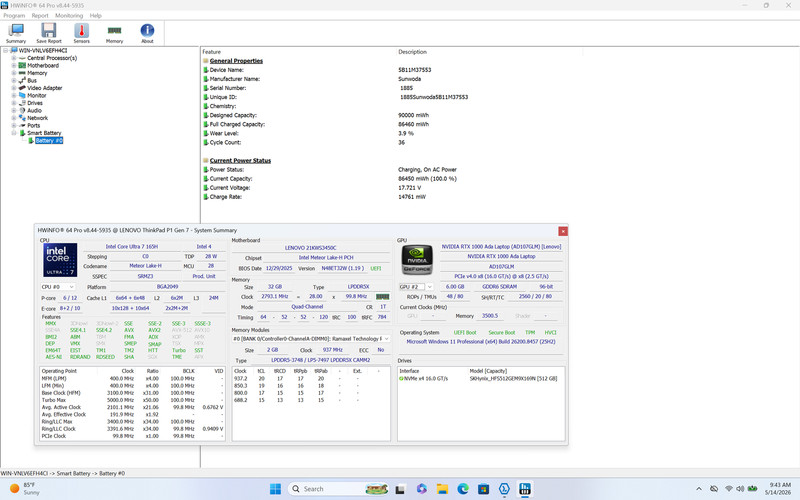Click the Windows taskbar Search box
This screenshot has height=500, width=800.
pyautogui.click(x=338, y=489)
